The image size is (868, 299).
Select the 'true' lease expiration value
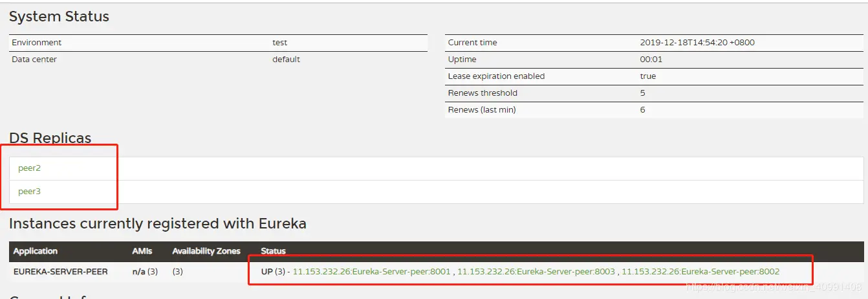648,76
